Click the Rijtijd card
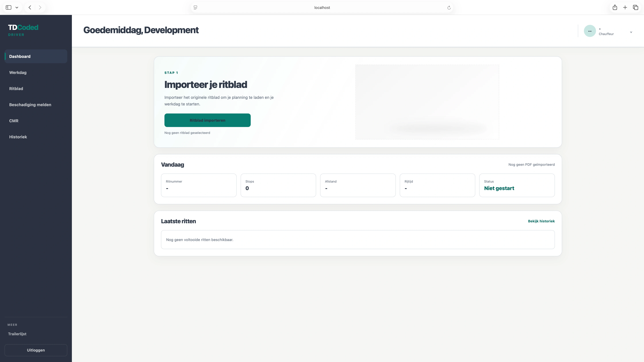Image resolution: width=644 pixels, height=362 pixels. 437,185
